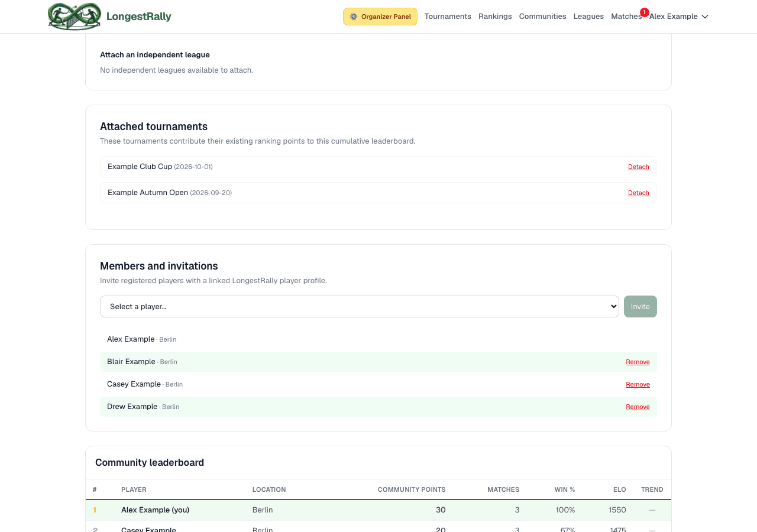Detach Example Club Cup tournament
The height and width of the screenshot is (532, 757).
tap(639, 167)
